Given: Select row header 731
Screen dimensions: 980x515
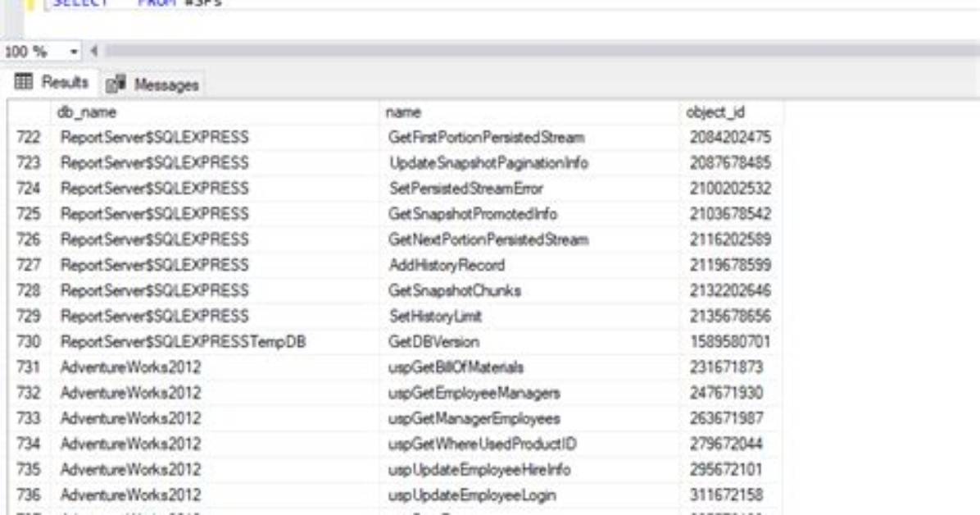Looking at the screenshot, I should coord(29,367).
